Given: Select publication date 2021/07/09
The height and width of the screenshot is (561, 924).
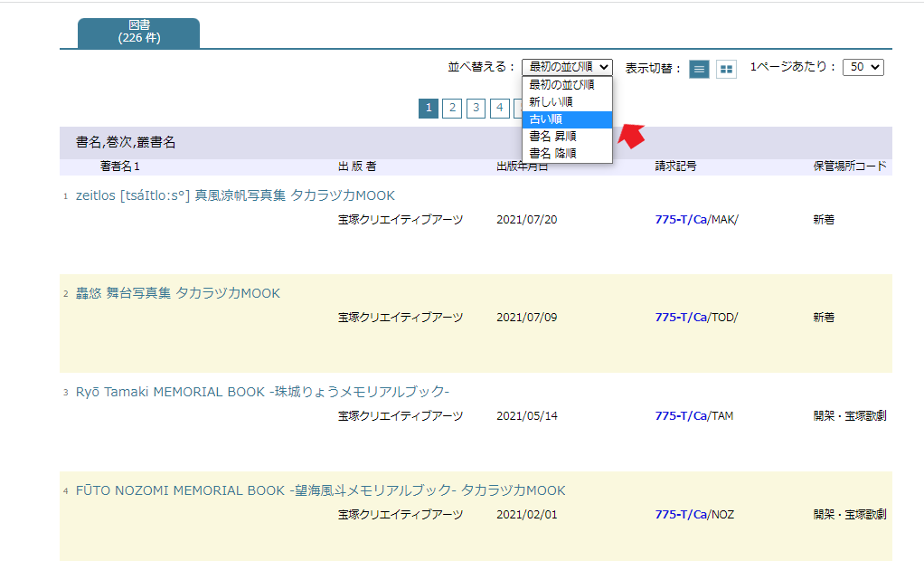Looking at the screenshot, I should 527,318.
